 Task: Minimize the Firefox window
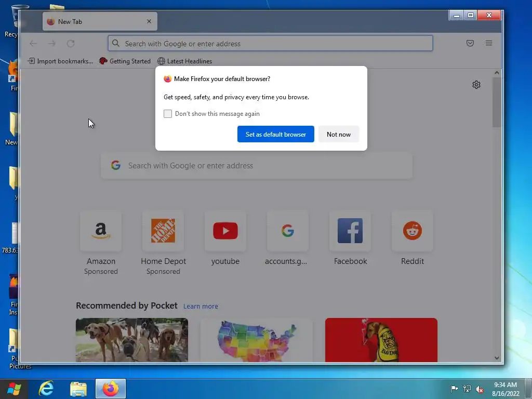tap(457, 15)
